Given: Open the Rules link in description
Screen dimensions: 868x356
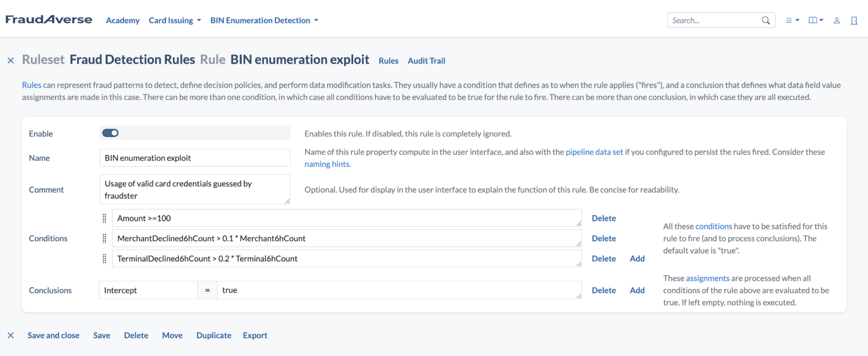Looking at the screenshot, I should click(x=32, y=85).
